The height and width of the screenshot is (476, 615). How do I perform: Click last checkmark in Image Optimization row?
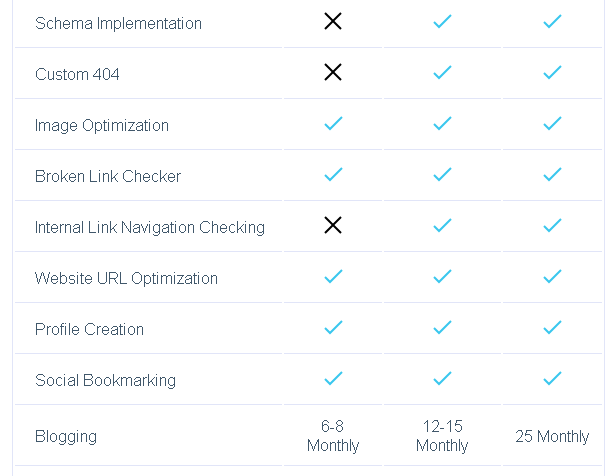click(552, 124)
